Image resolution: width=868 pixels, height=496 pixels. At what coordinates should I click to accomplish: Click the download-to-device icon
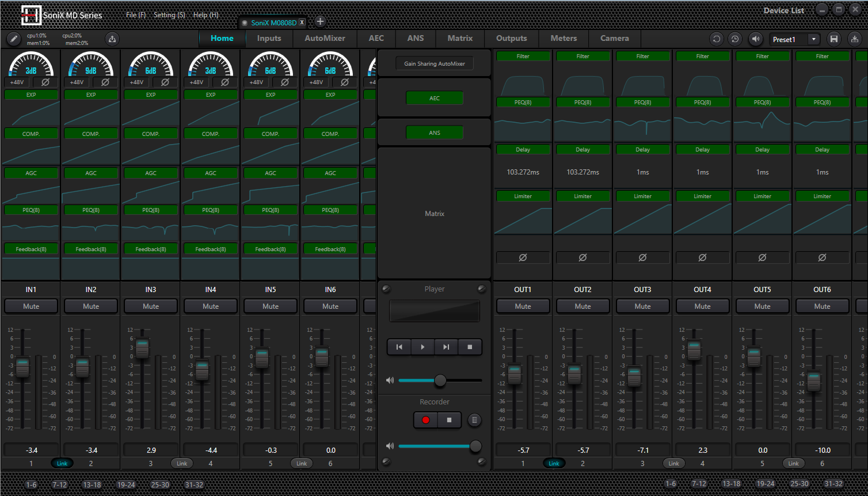[x=855, y=39]
